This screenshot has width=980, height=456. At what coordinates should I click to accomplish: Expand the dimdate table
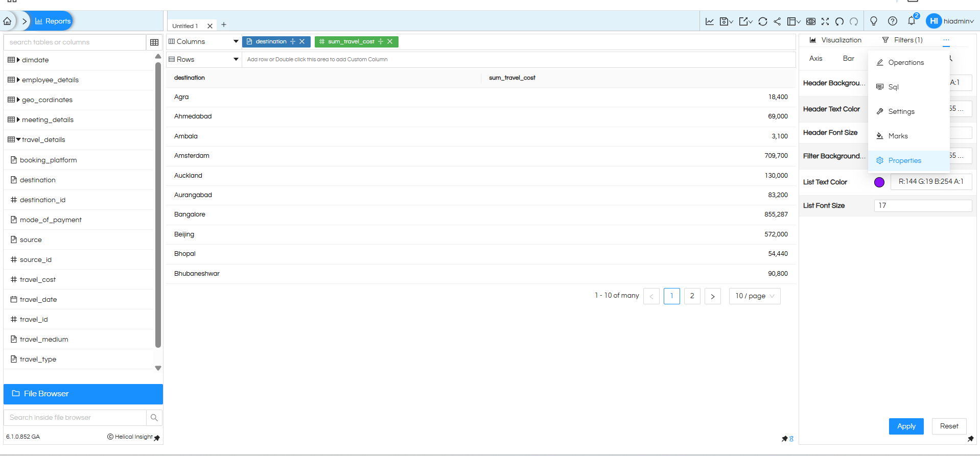coord(18,60)
